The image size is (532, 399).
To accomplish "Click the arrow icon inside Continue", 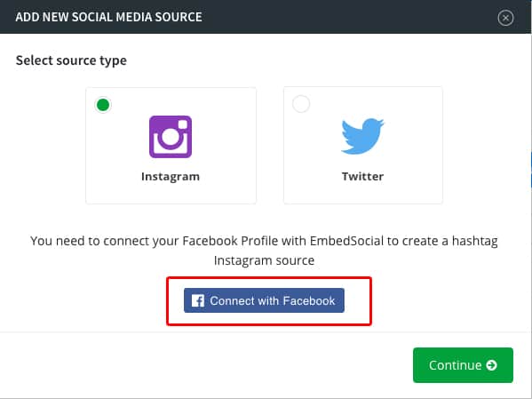I will pyautogui.click(x=491, y=365).
